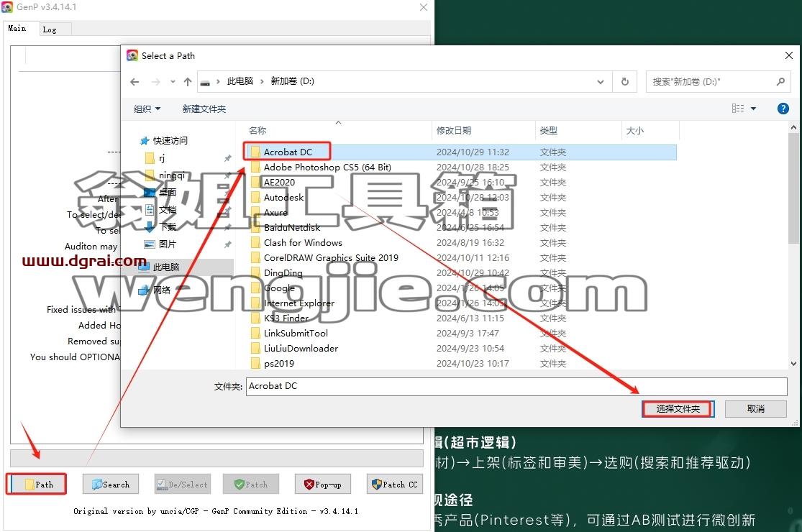Go up one level with up arrow

click(x=188, y=82)
